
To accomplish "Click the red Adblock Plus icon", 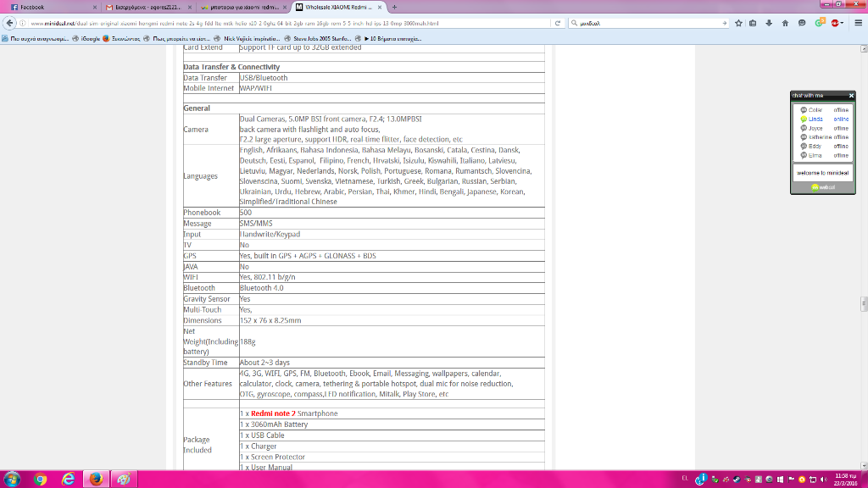I will tap(835, 23).
